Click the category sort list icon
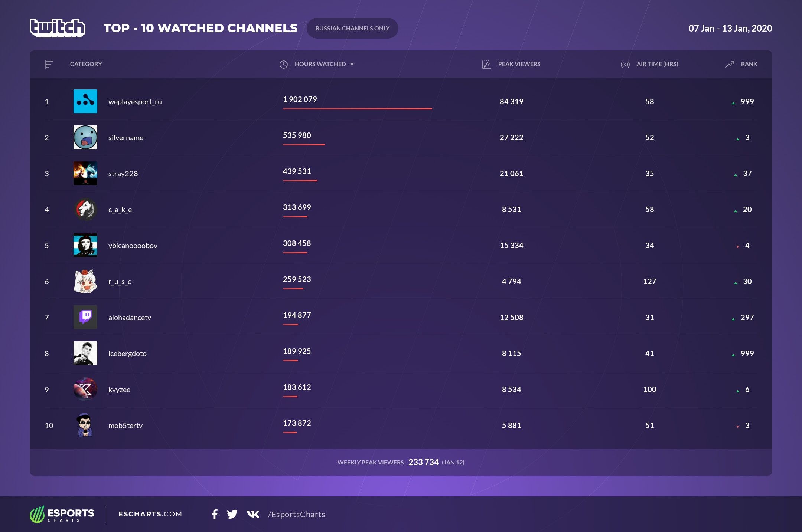 [49, 65]
